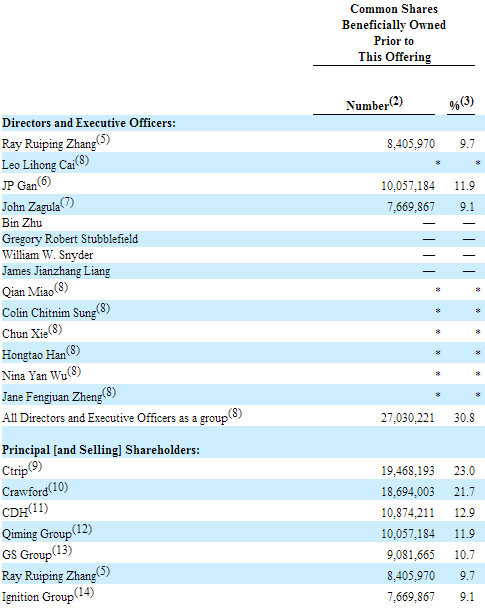Click the name Chun Xie
Viewport: 485px width, 608px height.
pyautogui.click(x=25, y=333)
